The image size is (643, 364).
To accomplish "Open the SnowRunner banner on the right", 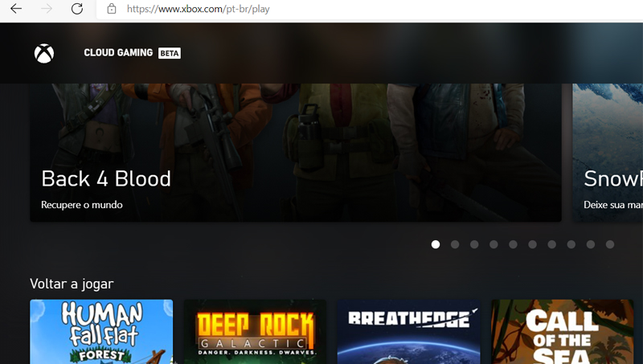I will pyautogui.click(x=608, y=153).
